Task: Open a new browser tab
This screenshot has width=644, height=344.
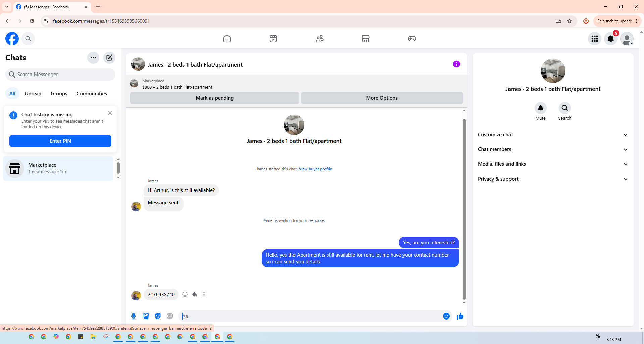Action: [98, 7]
